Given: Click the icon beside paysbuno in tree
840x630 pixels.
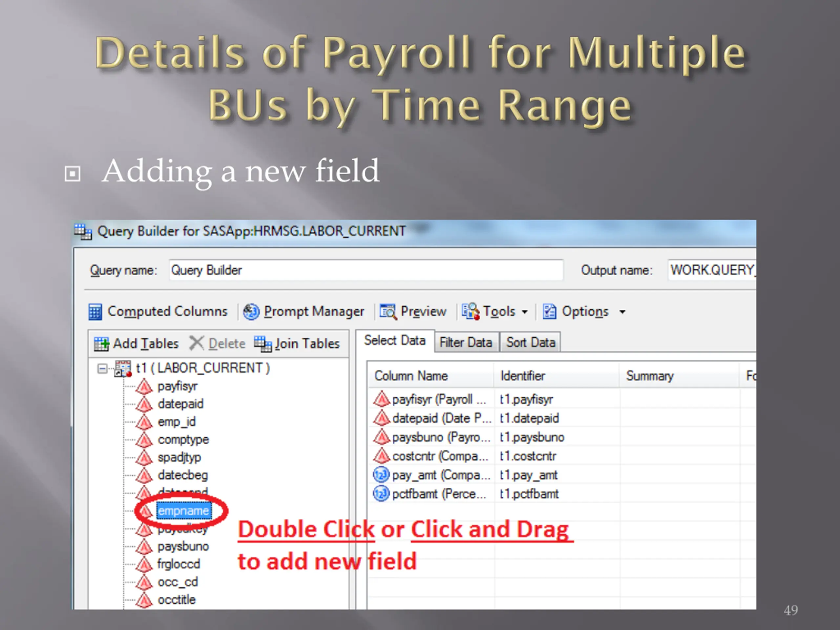Looking at the screenshot, I should [x=144, y=547].
